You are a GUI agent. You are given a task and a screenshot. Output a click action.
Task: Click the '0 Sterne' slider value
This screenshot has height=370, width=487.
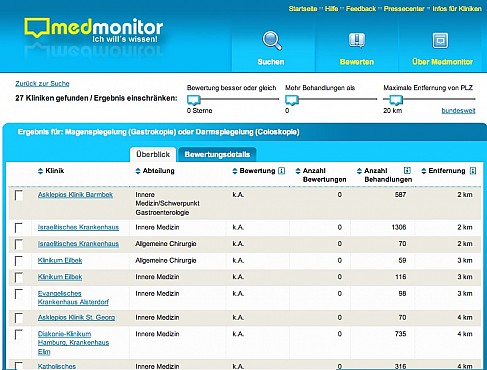pos(199,111)
